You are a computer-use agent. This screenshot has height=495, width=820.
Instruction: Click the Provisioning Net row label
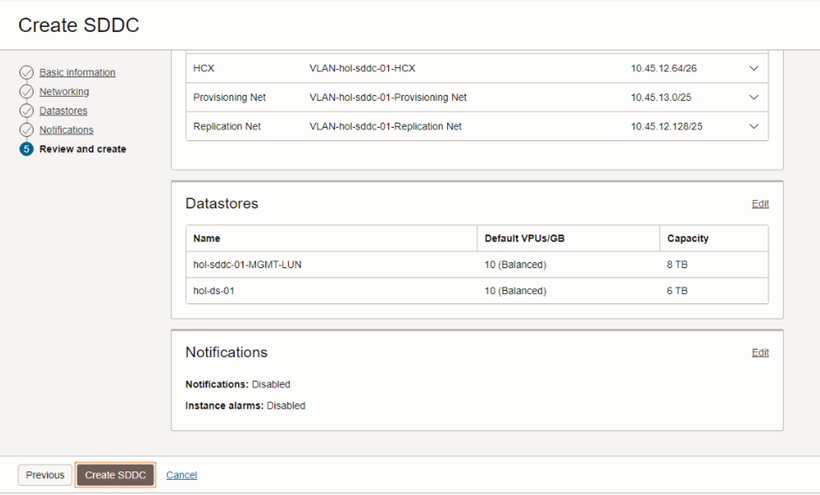[x=230, y=97]
